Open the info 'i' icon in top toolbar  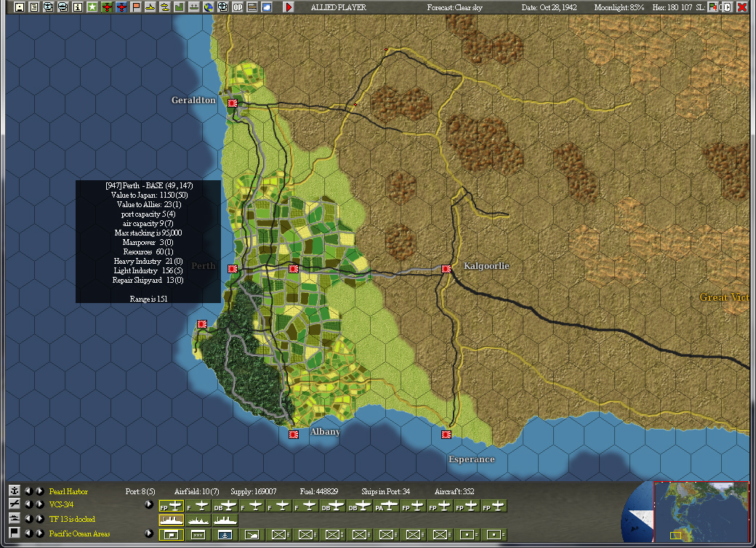(x=77, y=7)
